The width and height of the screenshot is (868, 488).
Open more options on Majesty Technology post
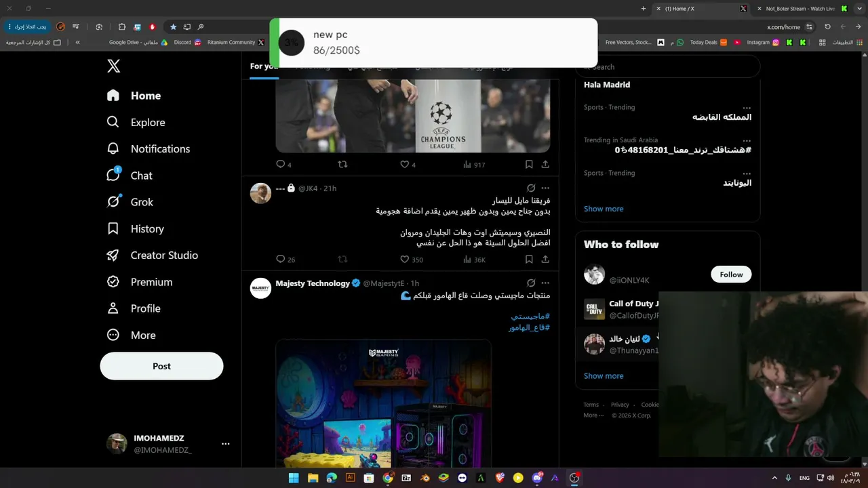coord(545,283)
